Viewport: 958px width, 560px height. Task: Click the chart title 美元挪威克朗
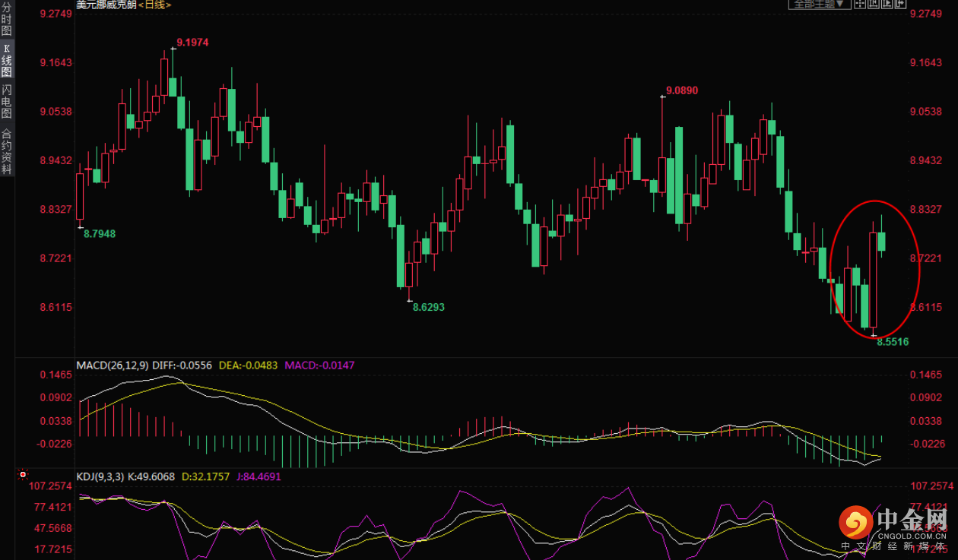tap(106, 4)
